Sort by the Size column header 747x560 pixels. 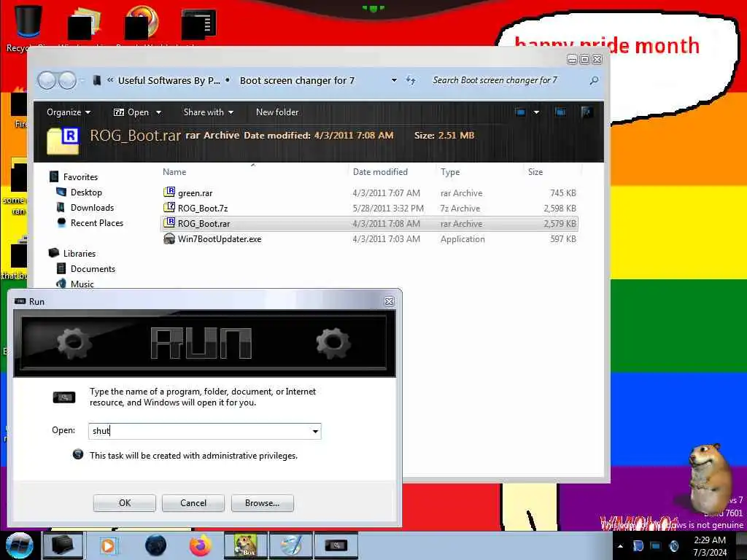535,172
